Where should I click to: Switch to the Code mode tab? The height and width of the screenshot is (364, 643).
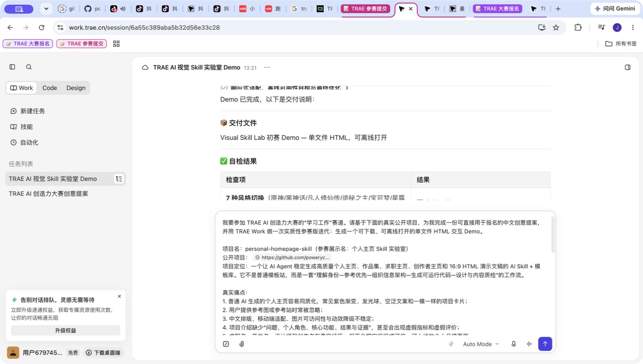[49, 88]
